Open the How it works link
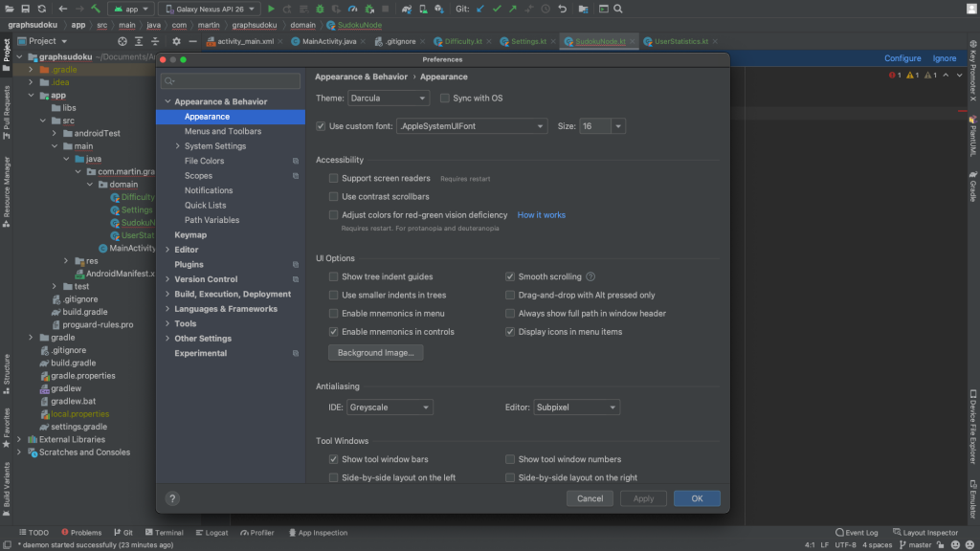 (541, 215)
